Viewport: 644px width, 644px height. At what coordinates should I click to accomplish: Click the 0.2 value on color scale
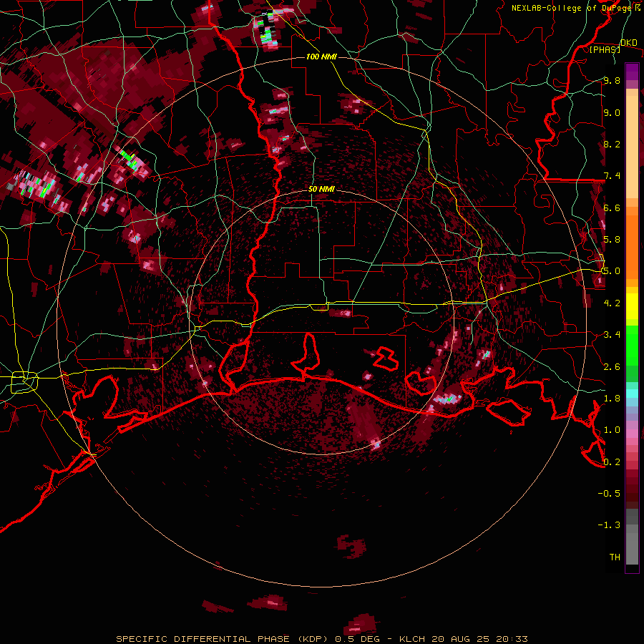pos(612,462)
